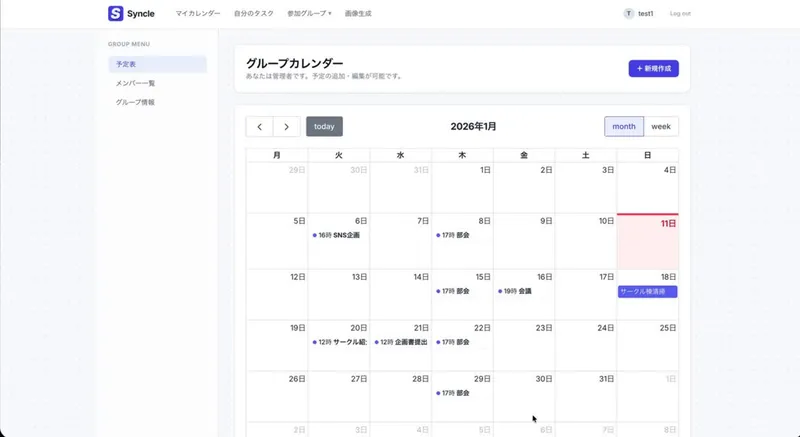Screen dimensions: 800x437
Task: Open マイカレンダー in top navigation
Action: tap(198, 14)
